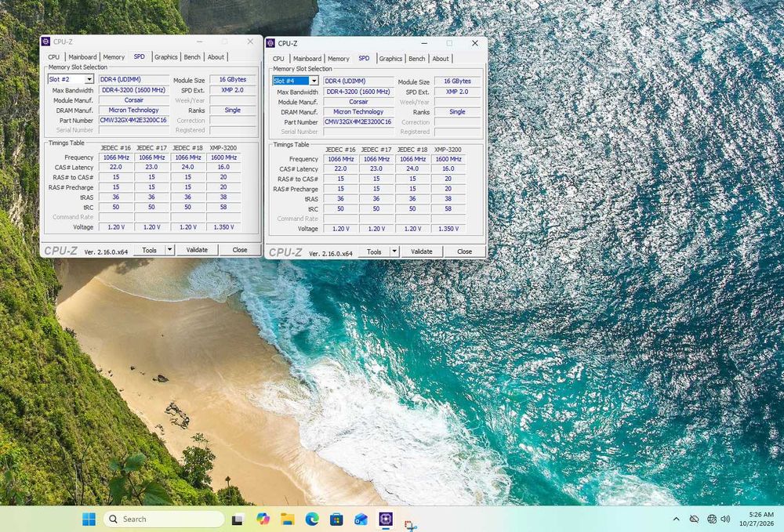Click XMP-3200 voltage 1.350 V, right window
The image size is (784, 532).
[x=448, y=229]
